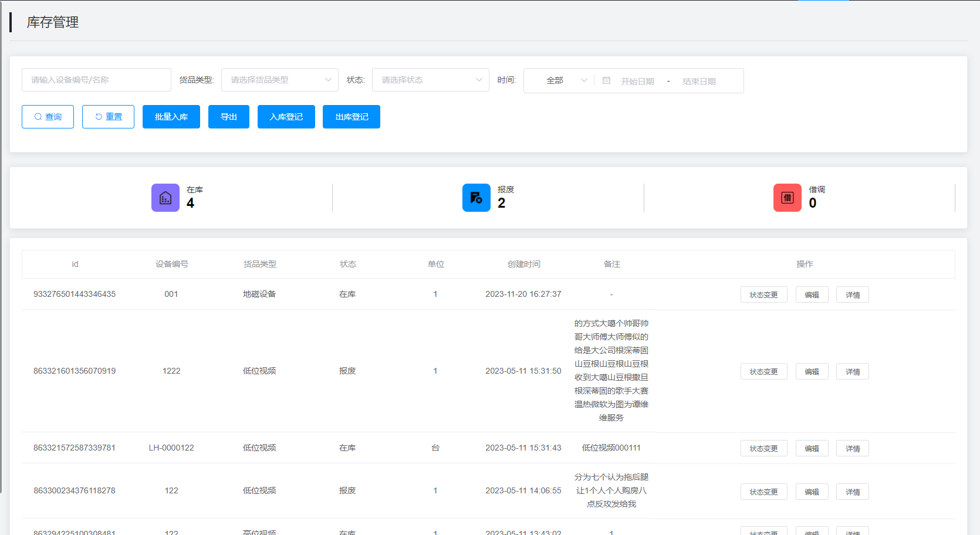The width and height of the screenshot is (980, 535).
Task: Click the blue 报废 scrapped icon
Action: click(x=477, y=198)
